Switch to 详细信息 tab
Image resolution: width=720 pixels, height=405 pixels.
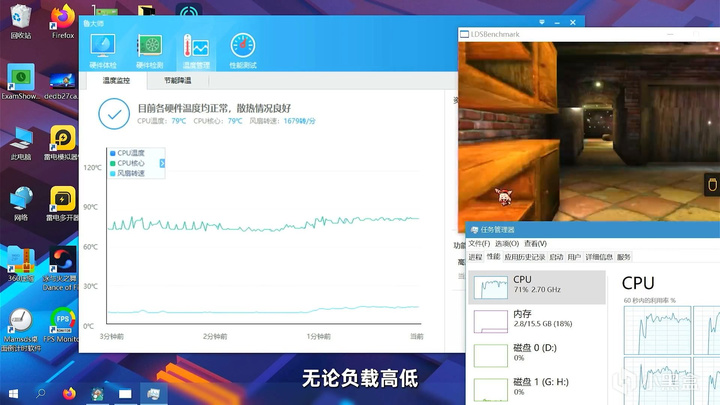pos(599,257)
